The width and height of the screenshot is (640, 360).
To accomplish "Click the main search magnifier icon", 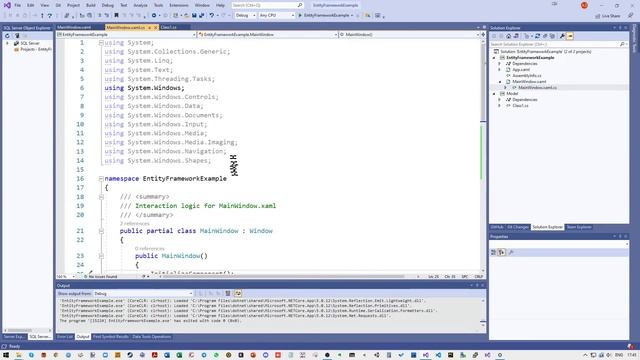I will coord(300,5).
